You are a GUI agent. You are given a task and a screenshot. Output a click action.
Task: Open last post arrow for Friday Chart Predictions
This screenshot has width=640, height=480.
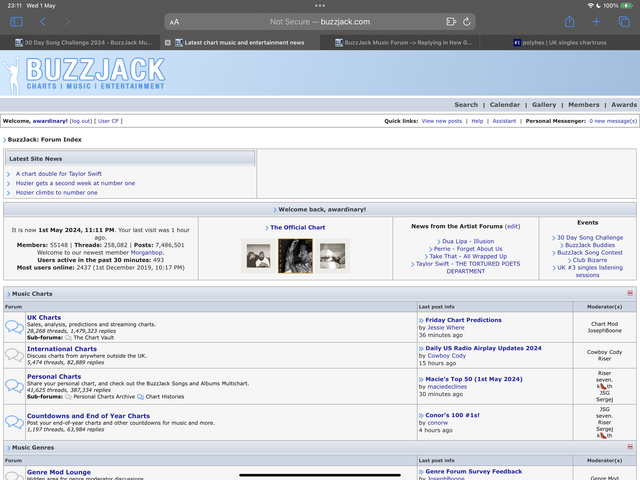point(421,320)
